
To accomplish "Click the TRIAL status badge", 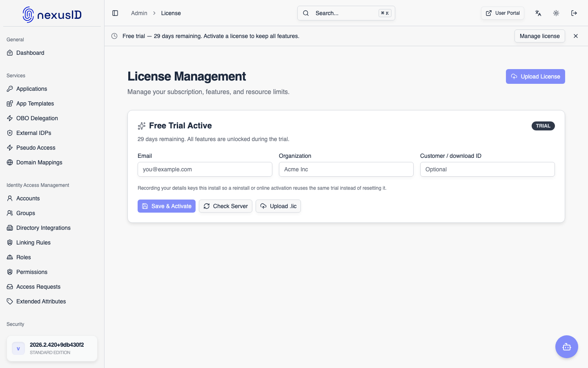I will tap(543, 126).
